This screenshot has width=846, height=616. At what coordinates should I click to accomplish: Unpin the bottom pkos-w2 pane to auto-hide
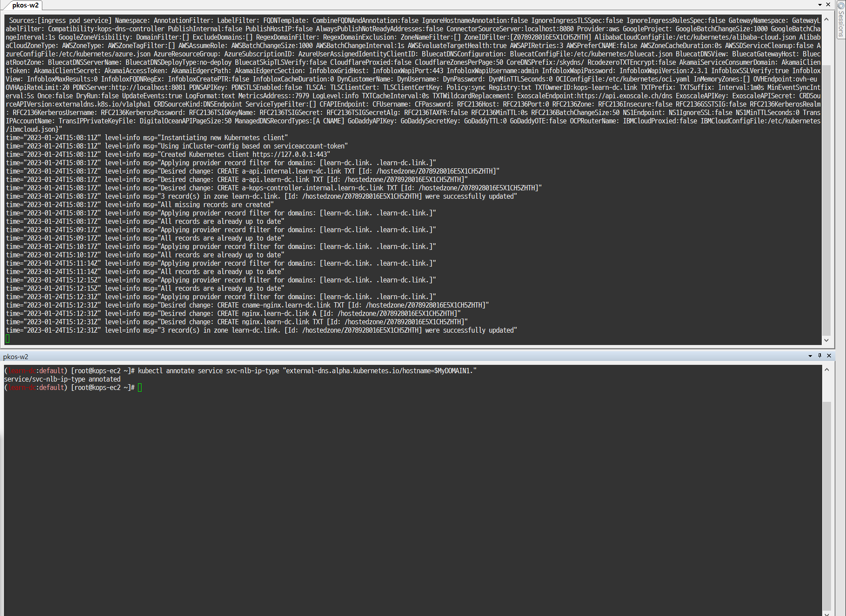[x=820, y=356]
